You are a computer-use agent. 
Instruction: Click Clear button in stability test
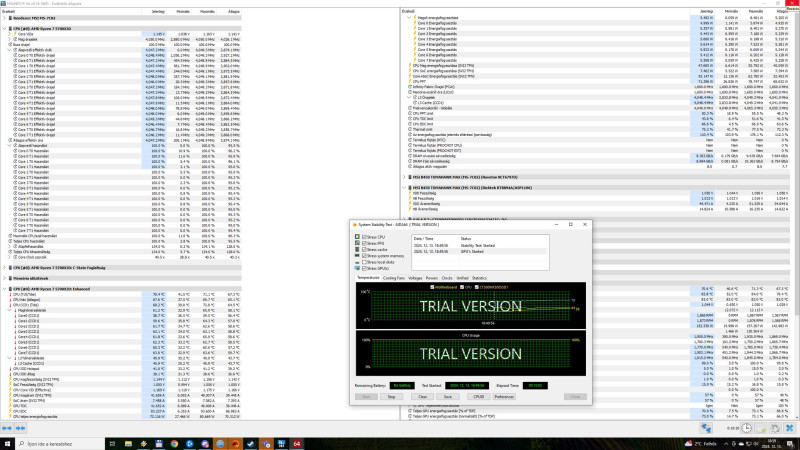[422, 396]
